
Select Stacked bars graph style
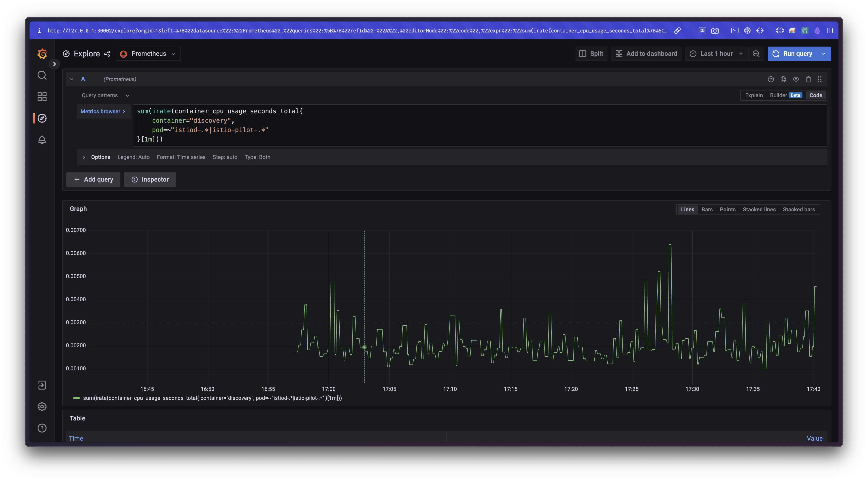(x=799, y=210)
